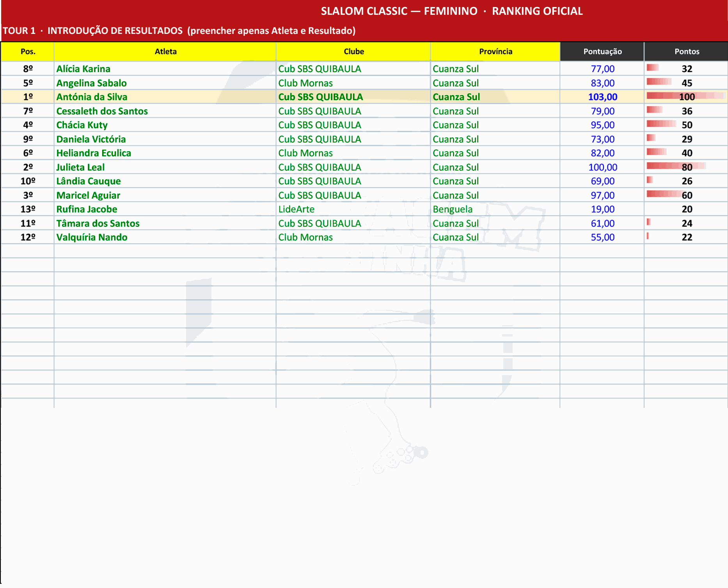Image resolution: width=728 pixels, height=588 pixels.
Task: Click the 1º position cell
Action: coord(28,97)
